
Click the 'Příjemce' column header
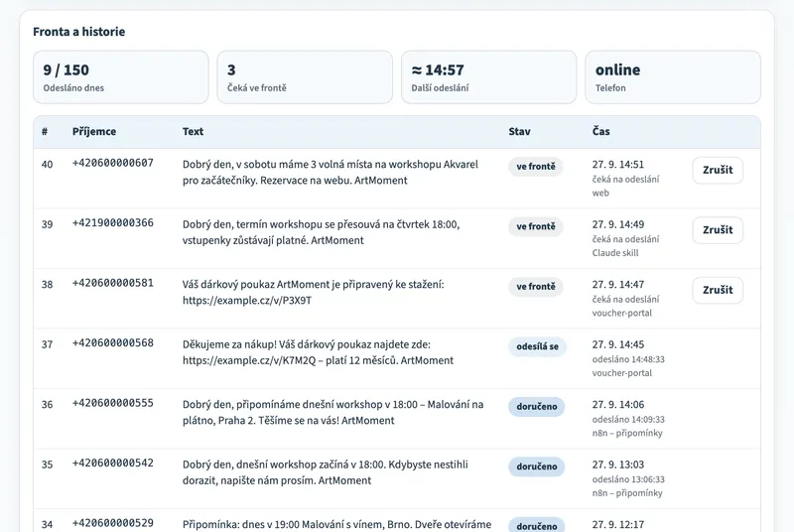click(94, 132)
